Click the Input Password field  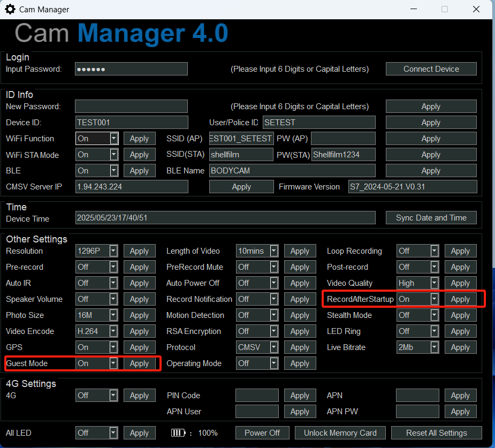(x=131, y=69)
